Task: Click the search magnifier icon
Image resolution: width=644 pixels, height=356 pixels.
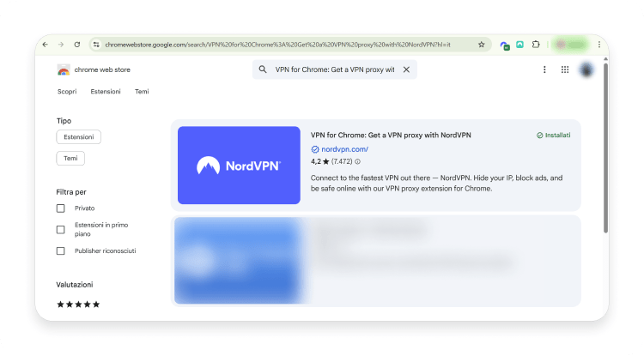Action: pos(263,69)
